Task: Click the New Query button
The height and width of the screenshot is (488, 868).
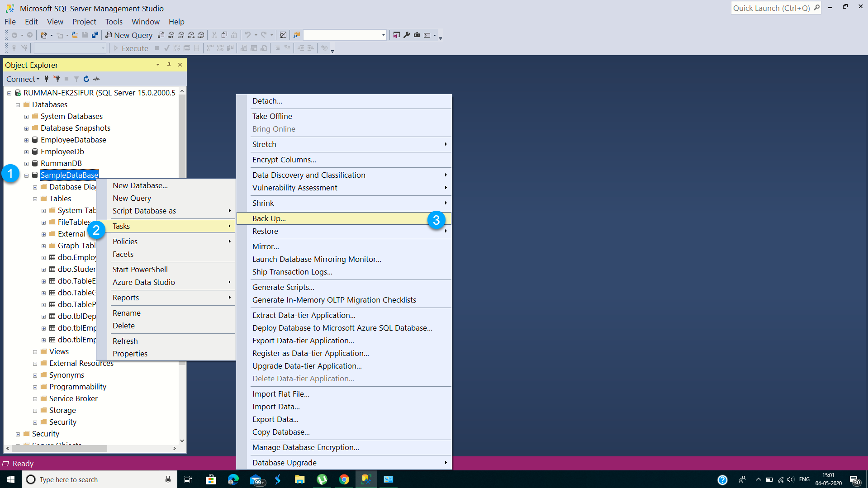Action: (x=128, y=35)
